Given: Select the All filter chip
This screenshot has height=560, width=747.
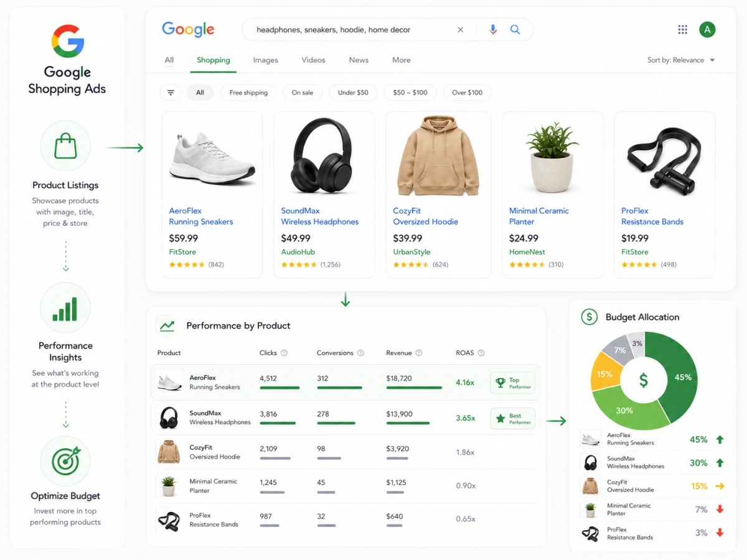Looking at the screenshot, I should pos(200,93).
